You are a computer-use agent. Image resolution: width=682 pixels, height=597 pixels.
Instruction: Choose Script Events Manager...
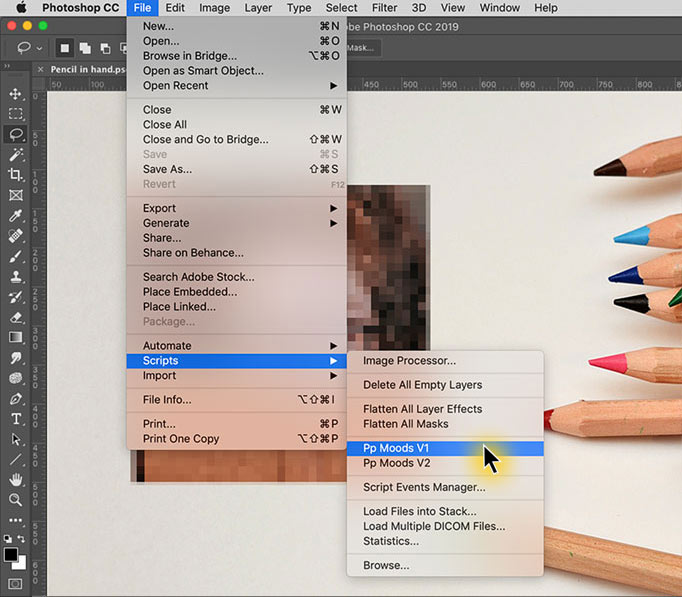(445, 487)
